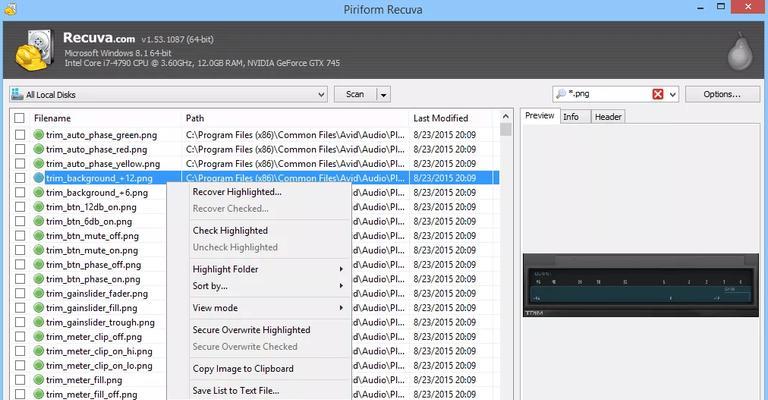Click green status dot of trim_background_+6.png
768x400 pixels.
point(39,192)
